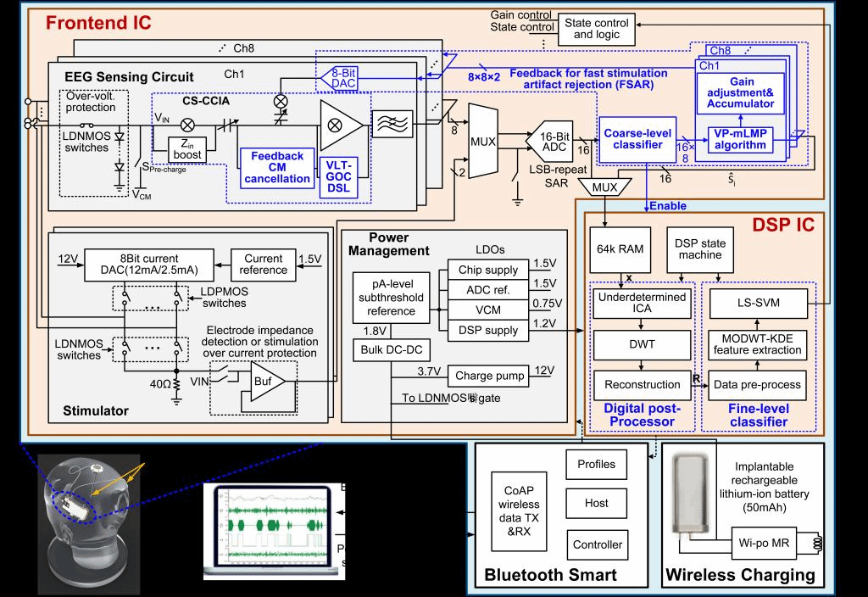
Task: Click the large MUX before the ADC
Action: pyautogui.click(x=483, y=142)
